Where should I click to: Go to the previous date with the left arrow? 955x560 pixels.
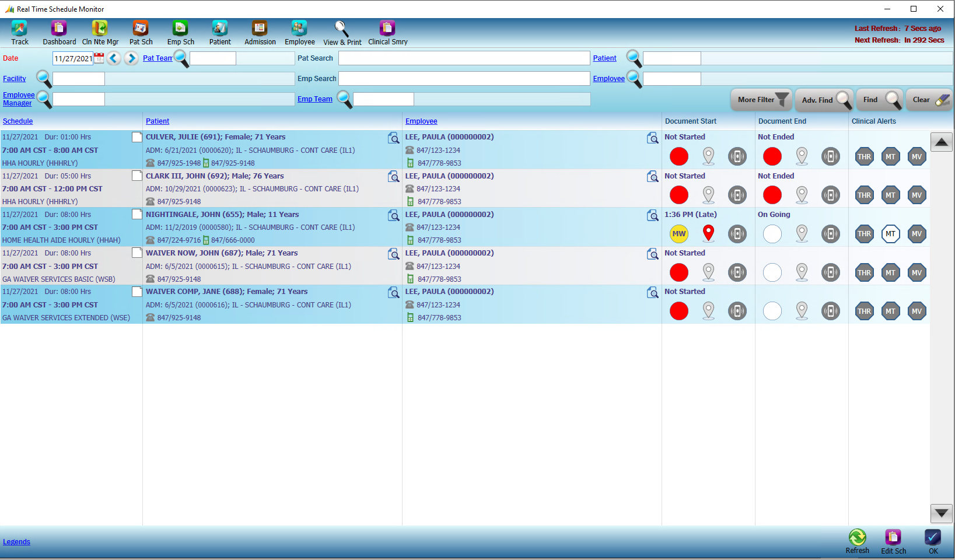pos(114,58)
